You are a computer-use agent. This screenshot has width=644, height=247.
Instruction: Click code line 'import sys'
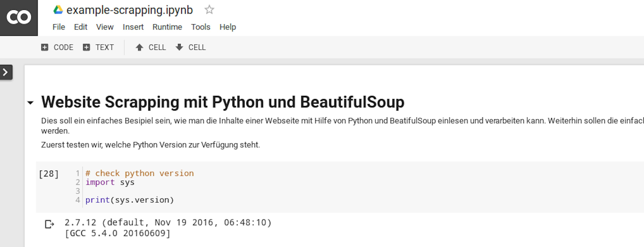[x=110, y=182]
